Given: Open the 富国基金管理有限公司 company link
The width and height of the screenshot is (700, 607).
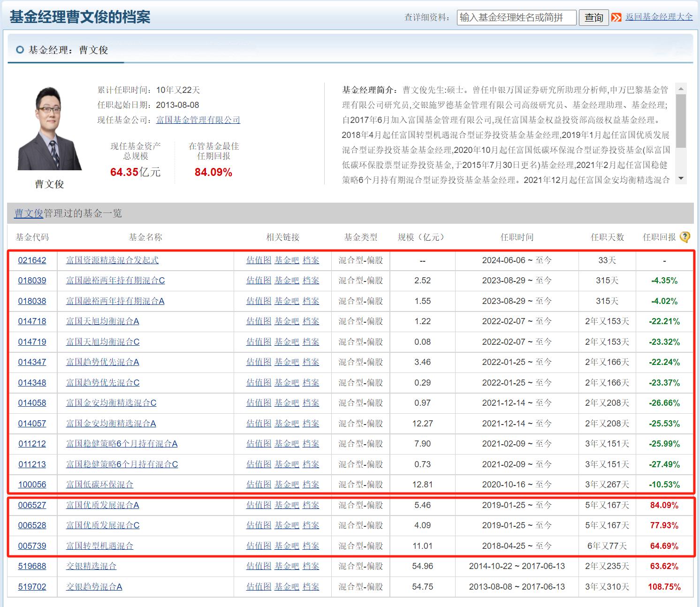Looking at the screenshot, I should (x=198, y=120).
